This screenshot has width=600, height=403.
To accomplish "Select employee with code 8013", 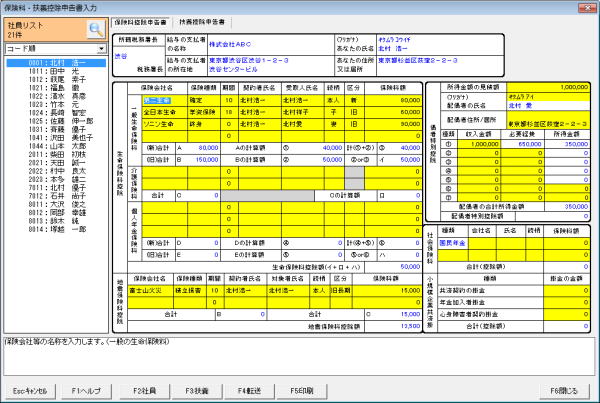I will coord(56,221).
